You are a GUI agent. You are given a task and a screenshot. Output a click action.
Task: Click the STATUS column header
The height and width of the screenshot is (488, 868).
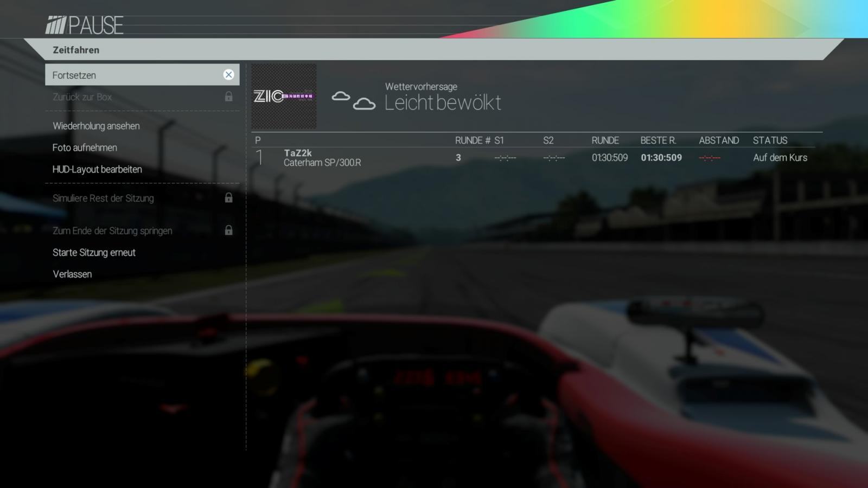770,140
